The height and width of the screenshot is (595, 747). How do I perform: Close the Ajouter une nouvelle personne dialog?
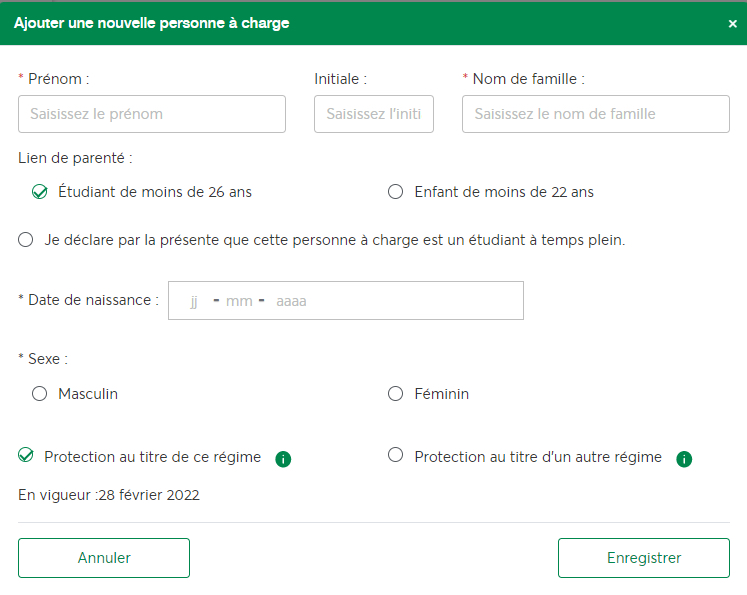pyautogui.click(x=733, y=23)
